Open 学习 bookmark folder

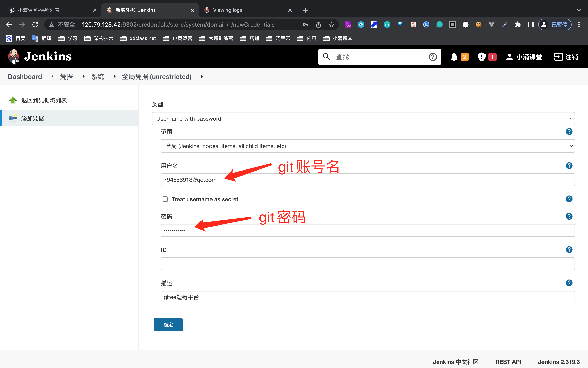[68, 38]
